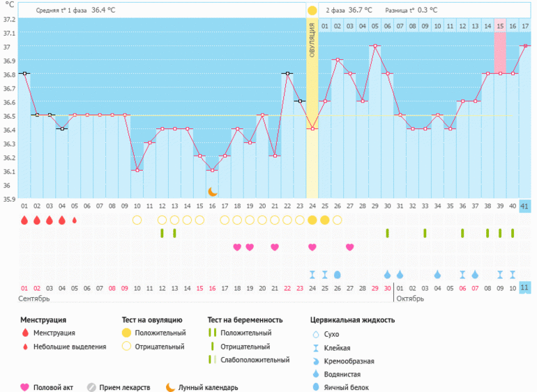Click the cervical fluid drop on day 26
Screen dimensions: 537x392
click(x=338, y=274)
